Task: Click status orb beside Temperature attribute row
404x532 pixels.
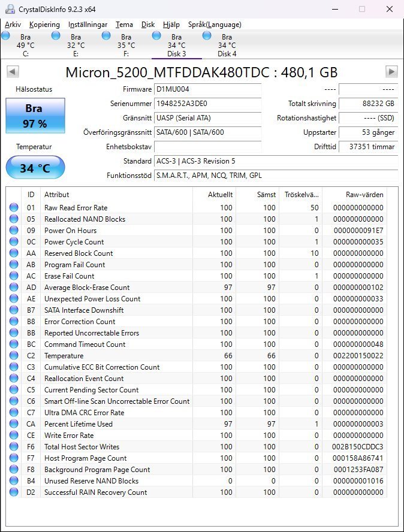Action: click(x=14, y=356)
